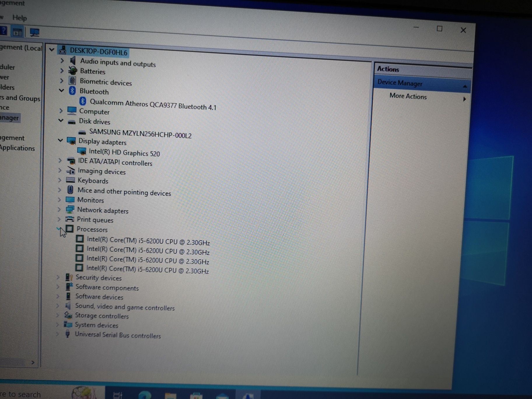Image resolution: width=532 pixels, height=399 pixels.
Task: Click the Computer category monitor icon
Action: pos(72,111)
